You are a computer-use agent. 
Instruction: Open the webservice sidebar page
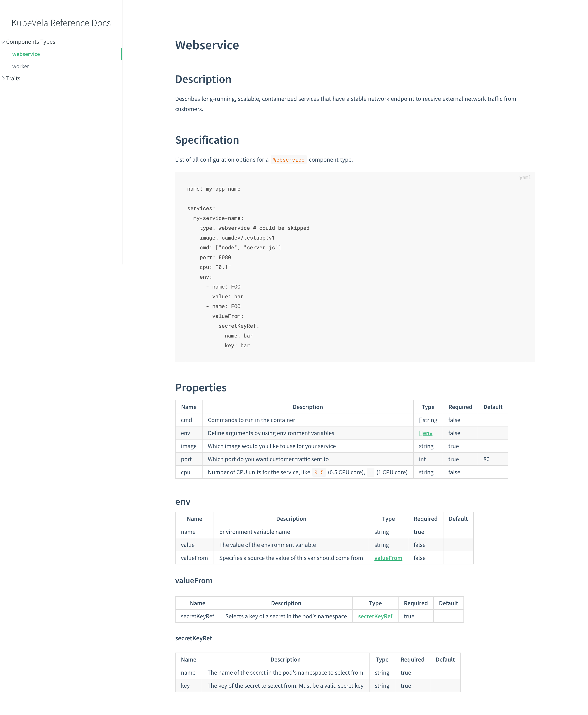[x=26, y=54]
